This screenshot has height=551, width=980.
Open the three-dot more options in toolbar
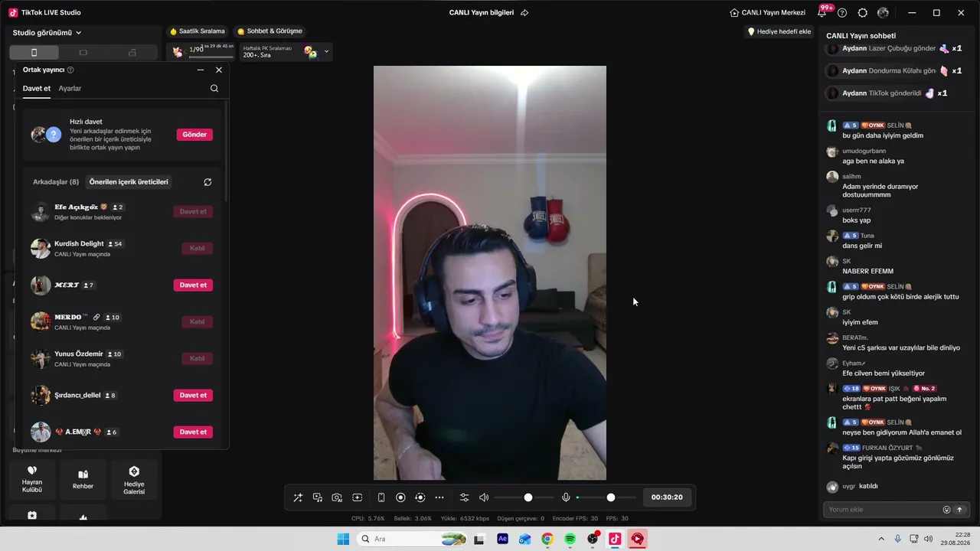coord(439,497)
